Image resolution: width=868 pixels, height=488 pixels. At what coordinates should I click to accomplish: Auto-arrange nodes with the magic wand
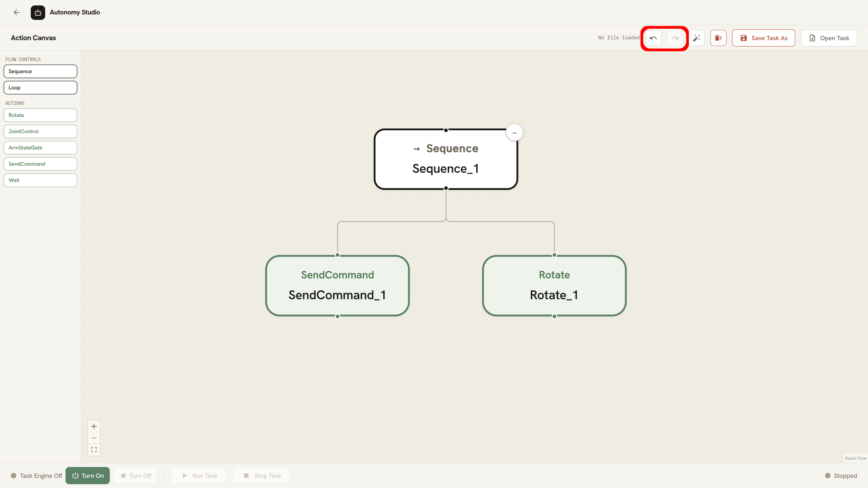pyautogui.click(x=697, y=38)
